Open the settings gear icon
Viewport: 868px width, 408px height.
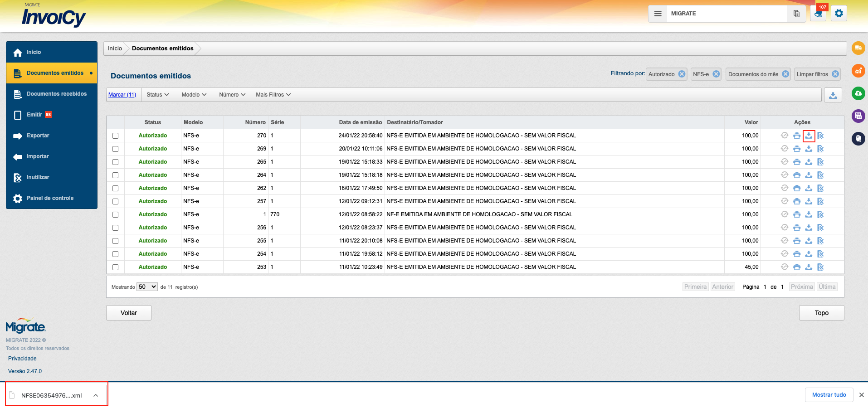pyautogui.click(x=839, y=14)
